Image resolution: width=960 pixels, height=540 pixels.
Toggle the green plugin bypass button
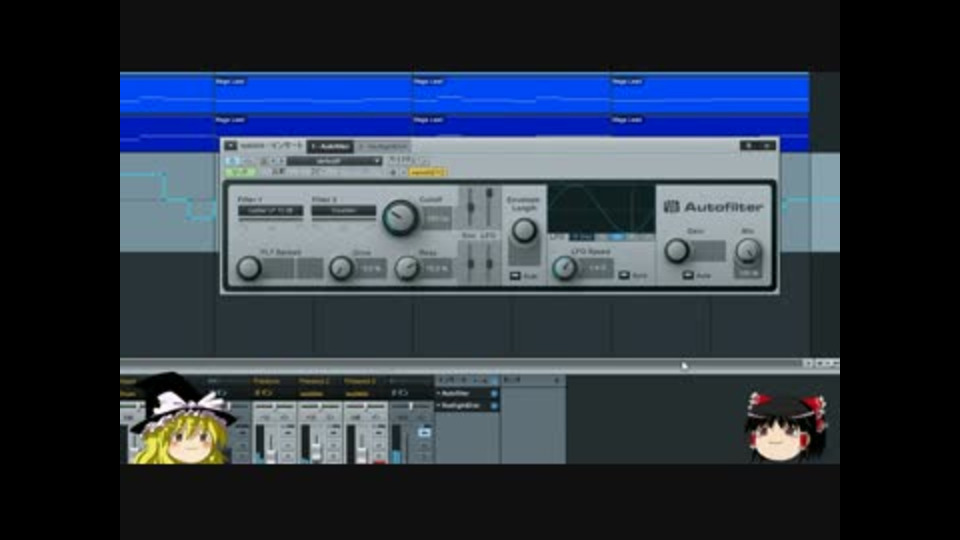point(241,172)
